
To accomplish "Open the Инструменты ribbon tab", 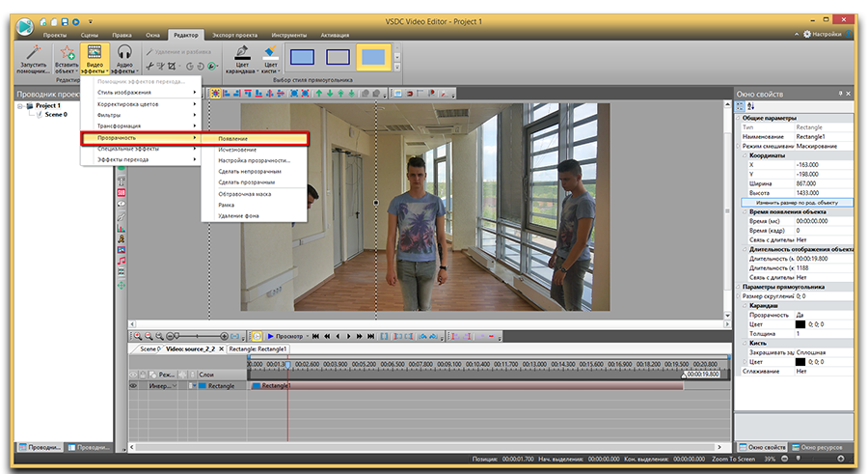I will pos(289,35).
